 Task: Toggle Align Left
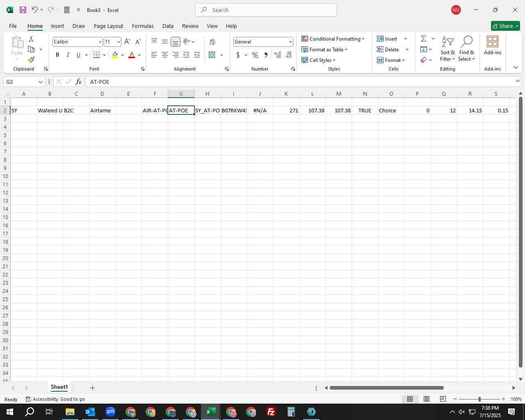point(154,55)
